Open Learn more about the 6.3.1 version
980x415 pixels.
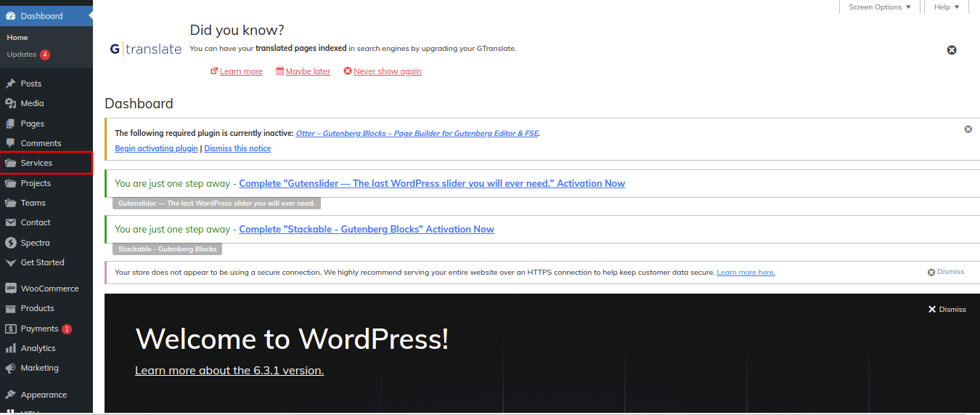(x=229, y=370)
